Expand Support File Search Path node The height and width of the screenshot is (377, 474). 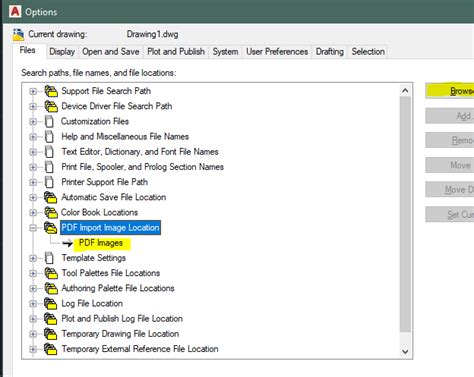[33, 91]
